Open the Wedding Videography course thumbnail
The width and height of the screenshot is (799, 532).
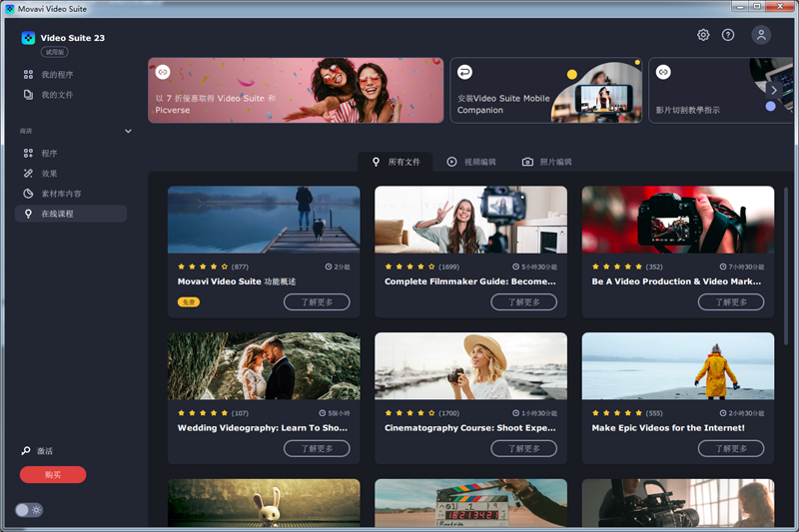coord(264,366)
